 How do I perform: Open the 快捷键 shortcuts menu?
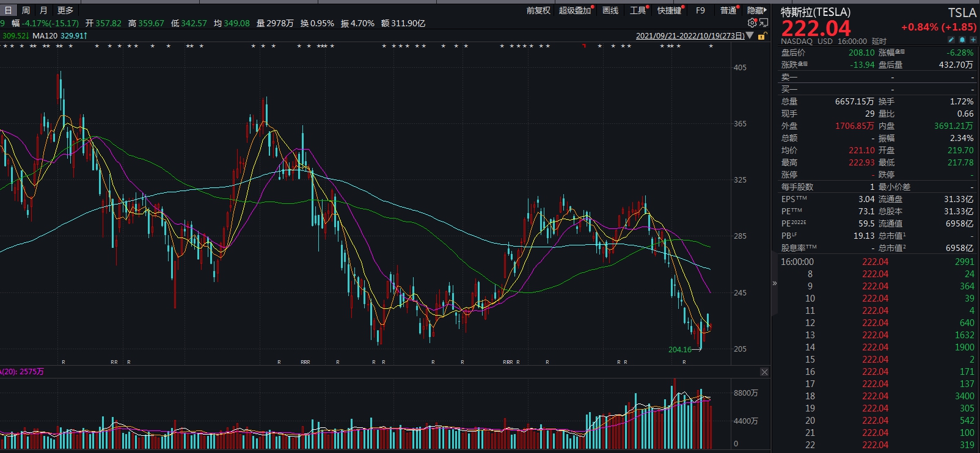tap(670, 10)
